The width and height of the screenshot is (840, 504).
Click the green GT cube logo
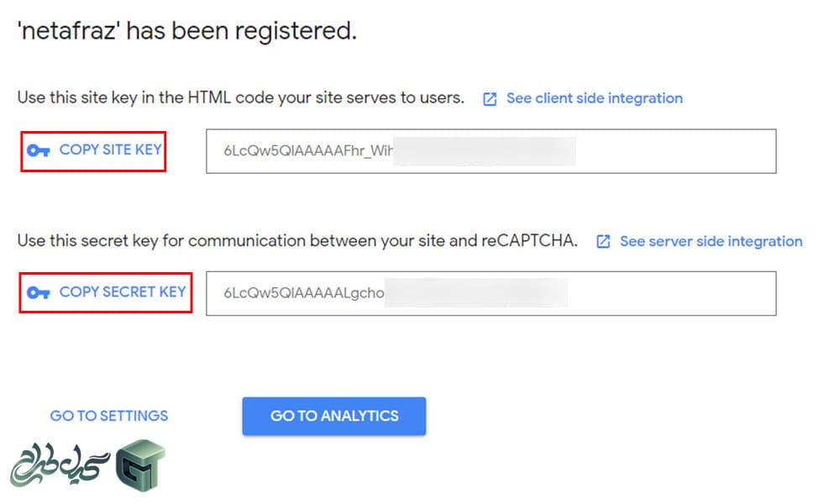point(141,465)
